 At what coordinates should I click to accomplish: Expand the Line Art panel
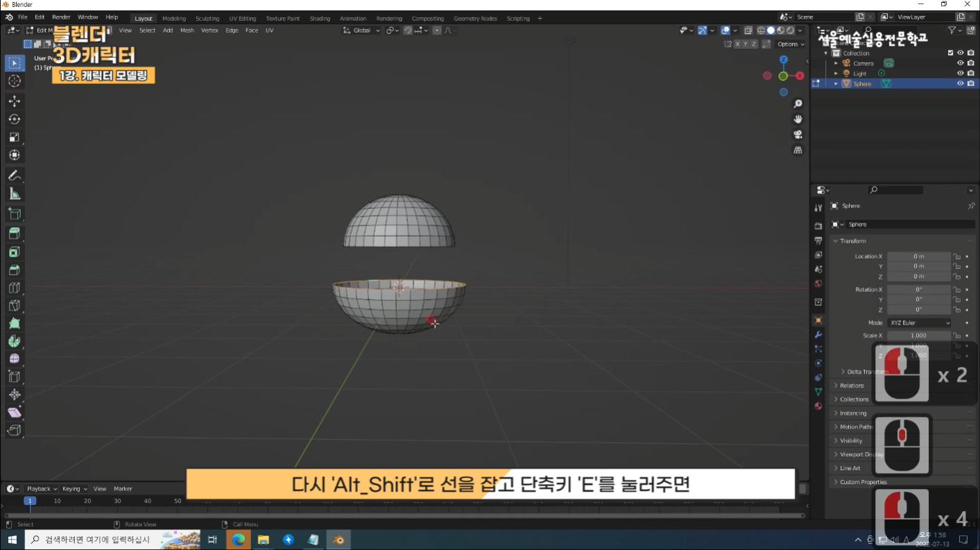pos(850,468)
